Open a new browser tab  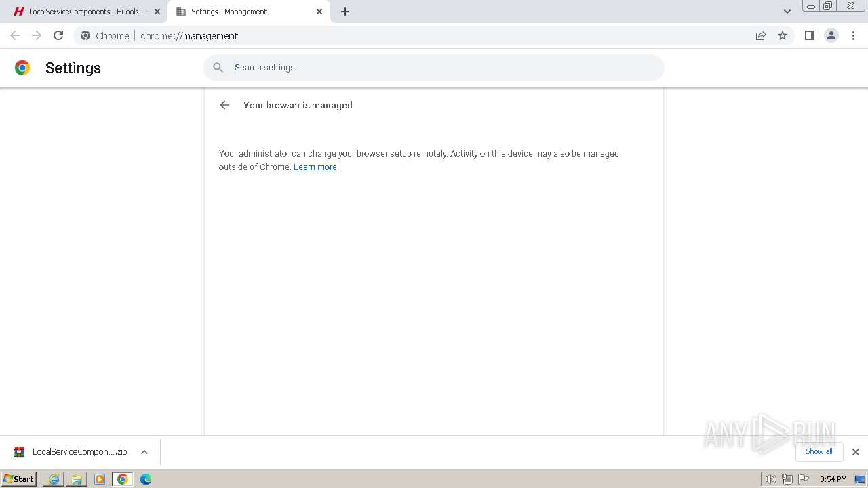pos(345,12)
